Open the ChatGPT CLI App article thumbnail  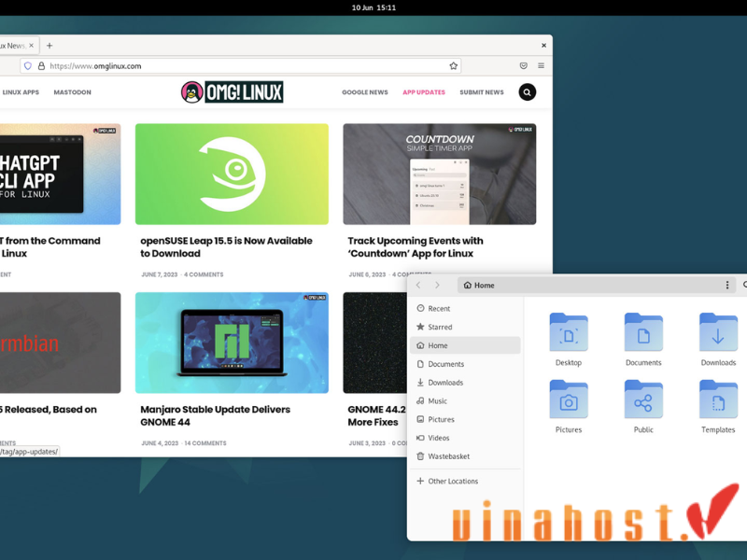point(60,175)
